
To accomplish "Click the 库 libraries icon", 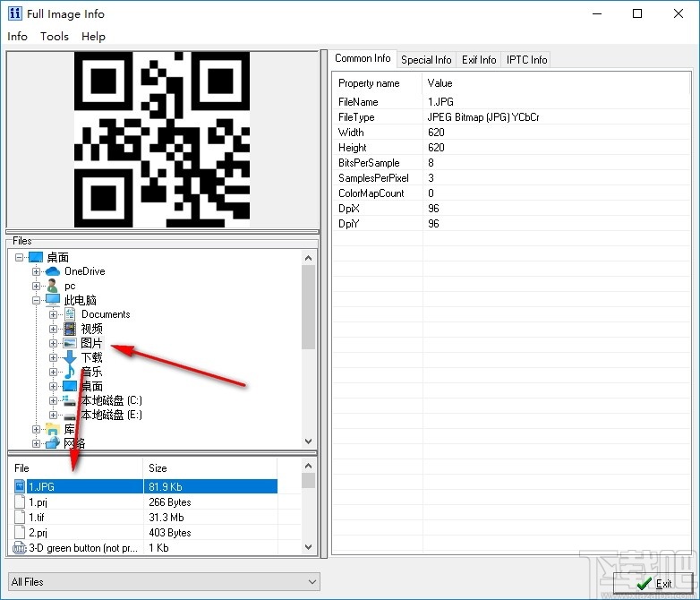I will point(53,429).
